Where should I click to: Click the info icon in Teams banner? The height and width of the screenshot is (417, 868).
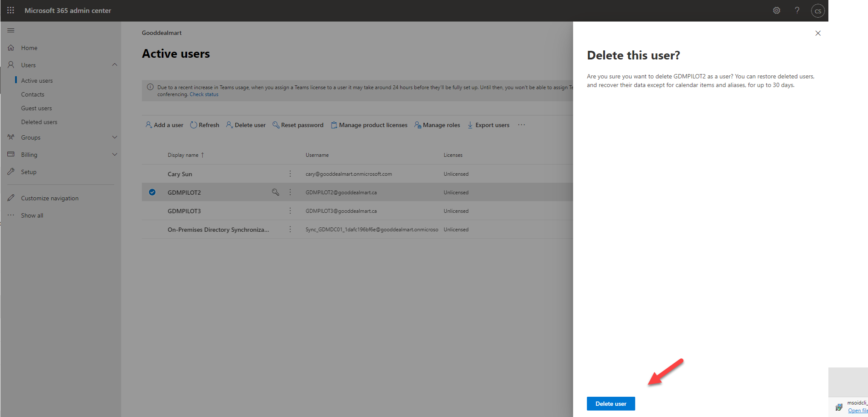coord(150,87)
